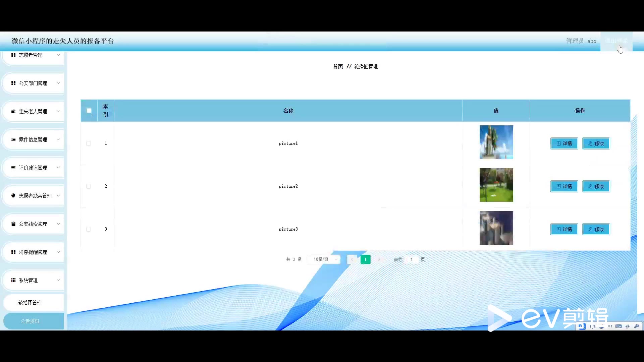644x362 pixels.
Task: Check the checkbox for picture2 row
Action: 89,186
